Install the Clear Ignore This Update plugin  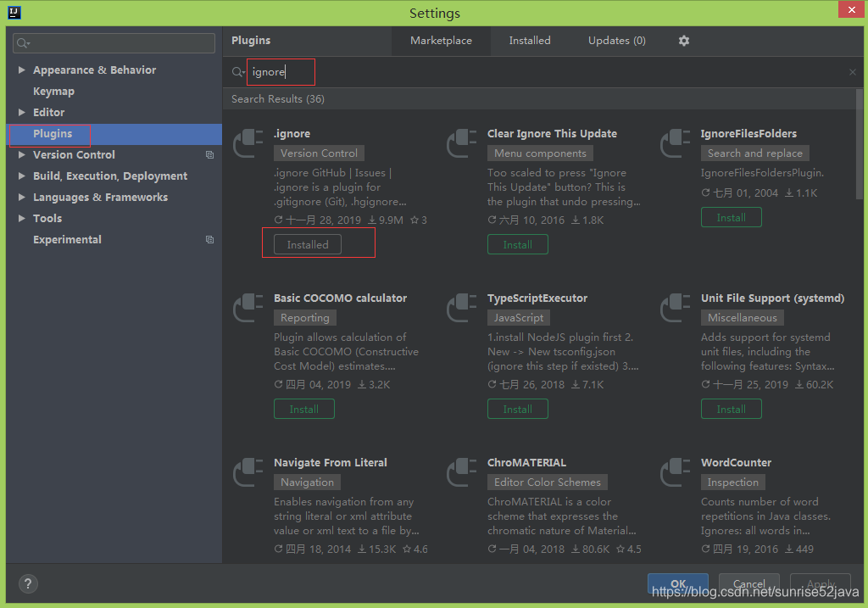click(518, 244)
